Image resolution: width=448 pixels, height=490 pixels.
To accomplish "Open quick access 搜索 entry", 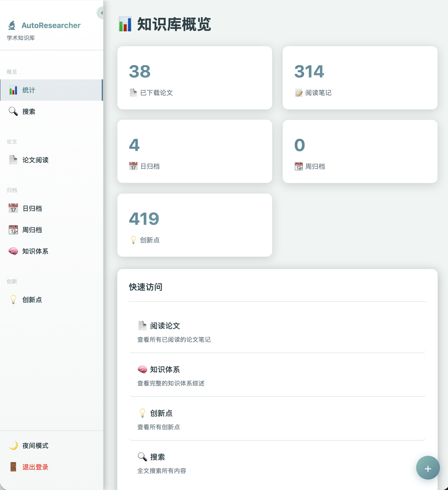I will pyautogui.click(x=277, y=463).
